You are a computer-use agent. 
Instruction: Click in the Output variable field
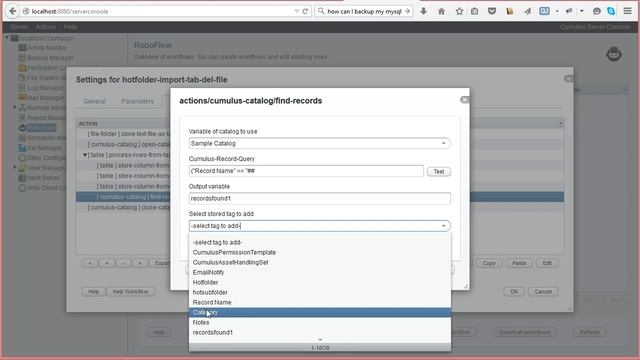pos(320,198)
